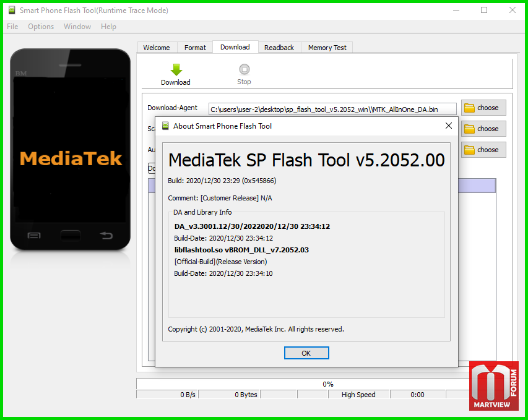Click the High Speed status cell
This screenshot has width=528, height=420.
[358, 395]
